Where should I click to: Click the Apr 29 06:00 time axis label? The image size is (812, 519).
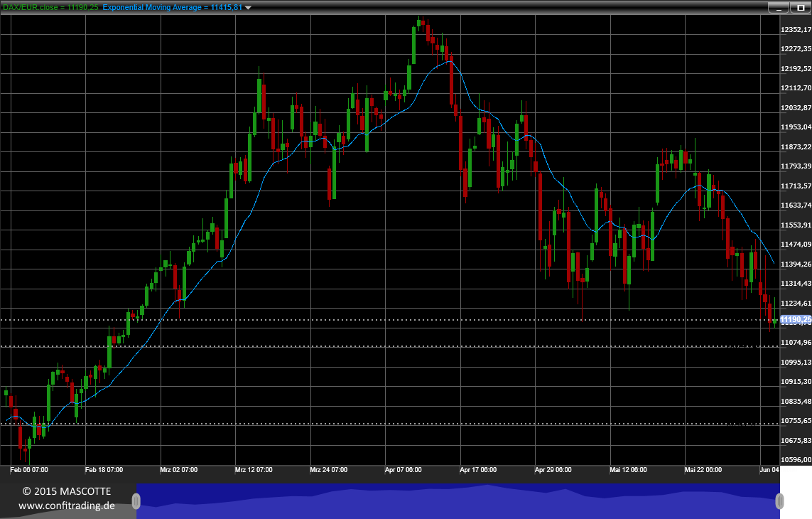tap(553, 470)
